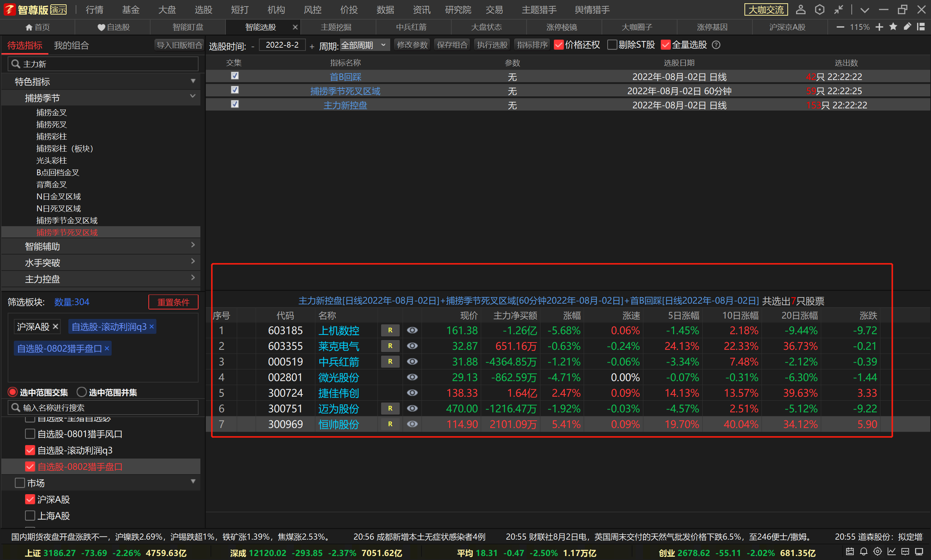Collapse the 捕捞季节 group
931x560 pixels.
coord(193,97)
